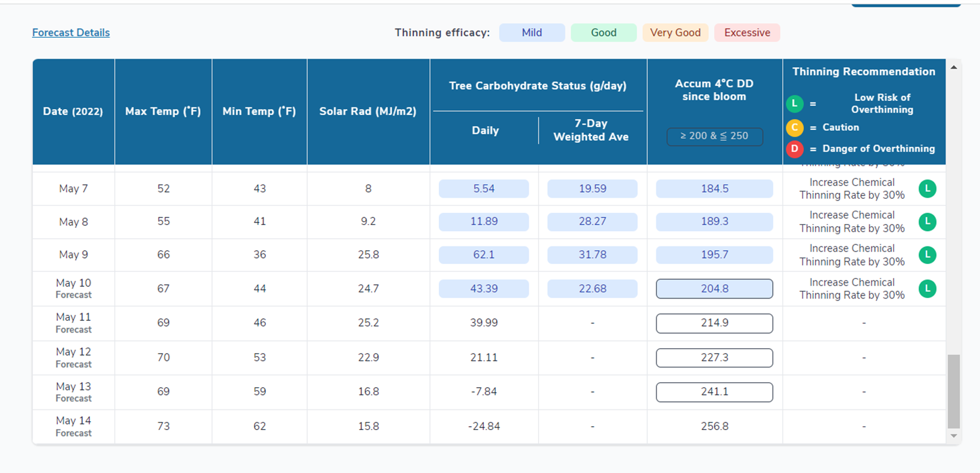The image size is (980, 473).
Task: Click the green L icon in May 10 row
Action: (x=927, y=289)
